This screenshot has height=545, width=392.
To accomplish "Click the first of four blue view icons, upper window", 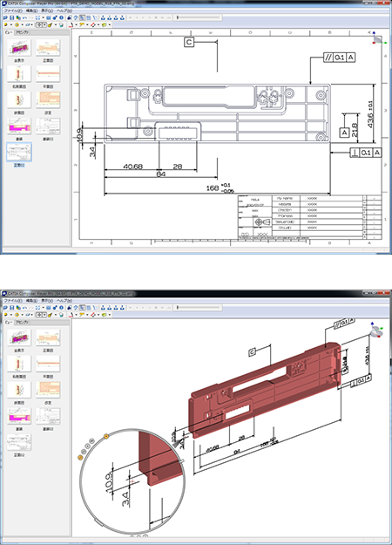I will click(103, 17).
